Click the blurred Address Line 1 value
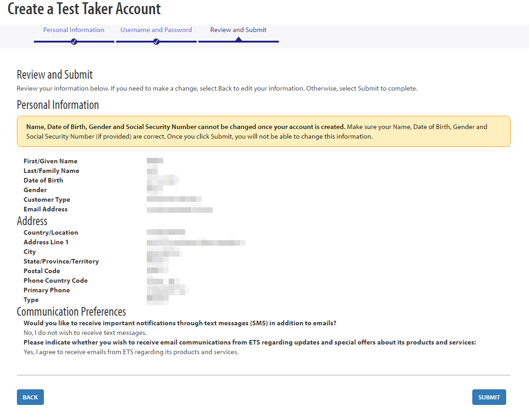 pyautogui.click(x=196, y=242)
